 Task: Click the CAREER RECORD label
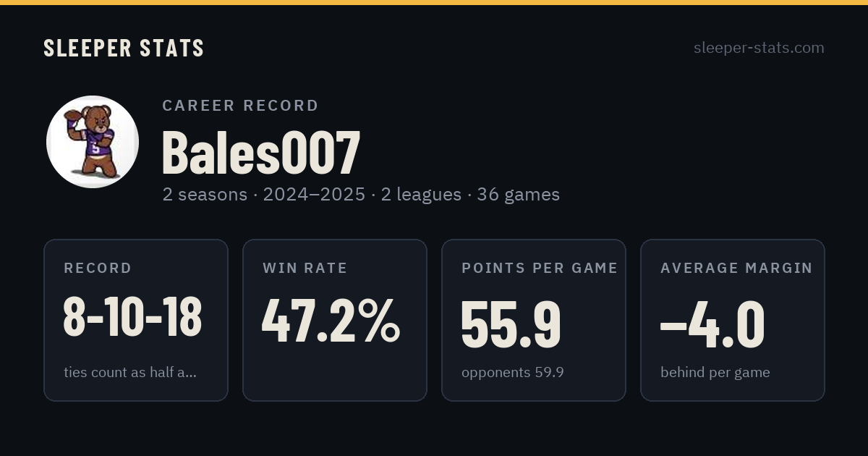click(x=240, y=106)
